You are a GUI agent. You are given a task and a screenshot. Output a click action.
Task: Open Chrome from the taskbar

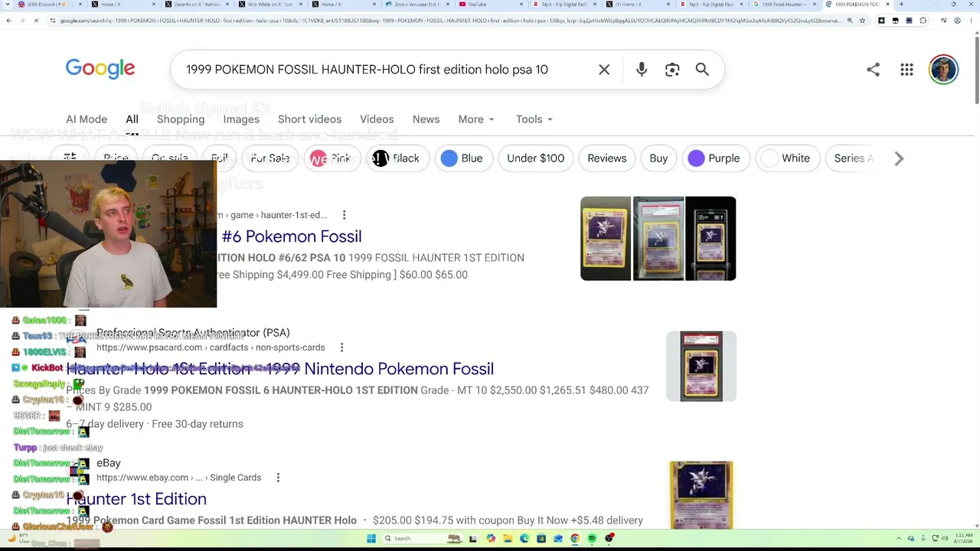[x=575, y=539]
